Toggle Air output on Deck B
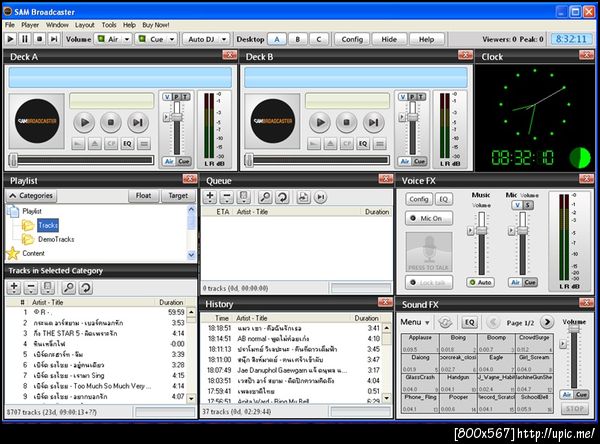Screen dimensions: 600x444 pyautogui.click(x=405, y=162)
